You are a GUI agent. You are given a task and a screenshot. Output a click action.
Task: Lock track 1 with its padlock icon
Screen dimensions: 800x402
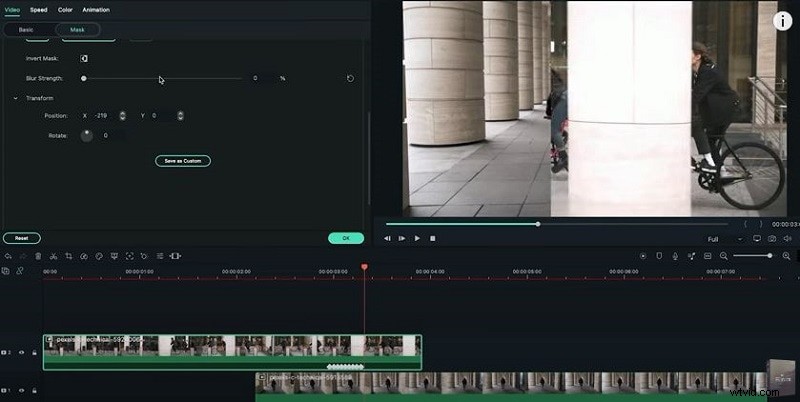point(34,390)
